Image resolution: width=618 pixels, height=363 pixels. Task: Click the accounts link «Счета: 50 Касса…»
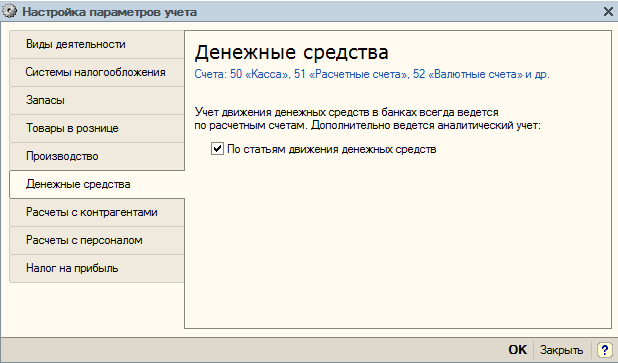click(372, 74)
